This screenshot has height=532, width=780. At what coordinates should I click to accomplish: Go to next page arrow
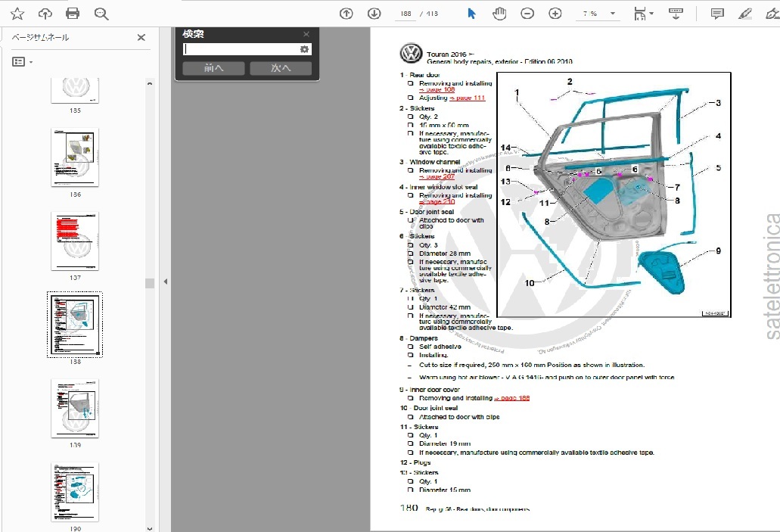[x=374, y=14]
